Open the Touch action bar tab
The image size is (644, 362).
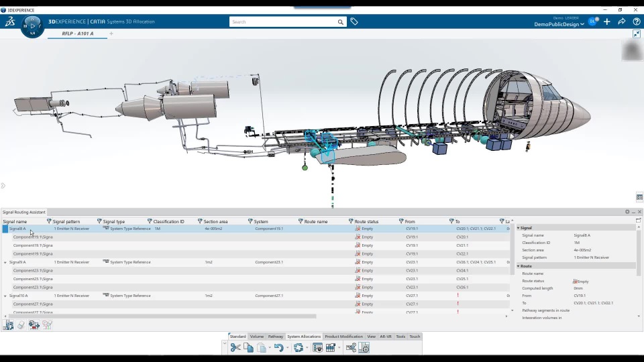click(415, 337)
